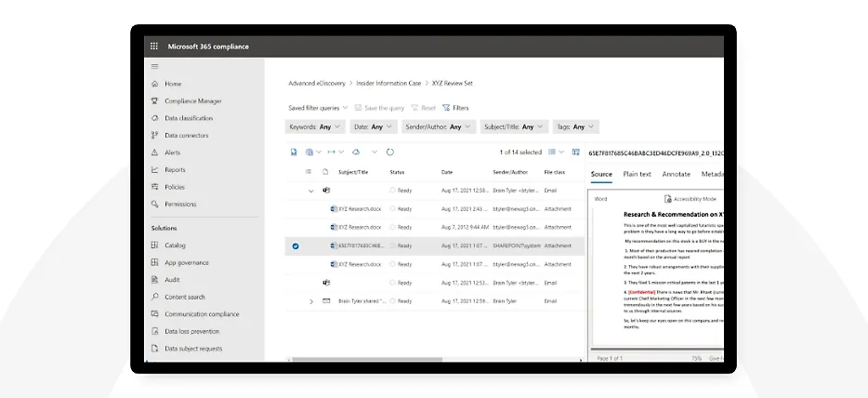Switch to the Annotate tab

[676, 174]
